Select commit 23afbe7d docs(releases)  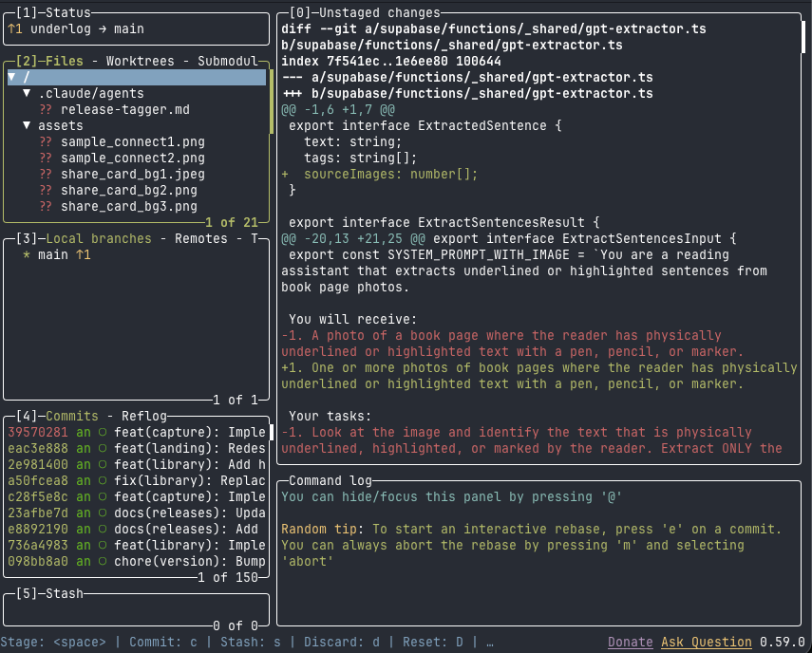tap(136, 513)
